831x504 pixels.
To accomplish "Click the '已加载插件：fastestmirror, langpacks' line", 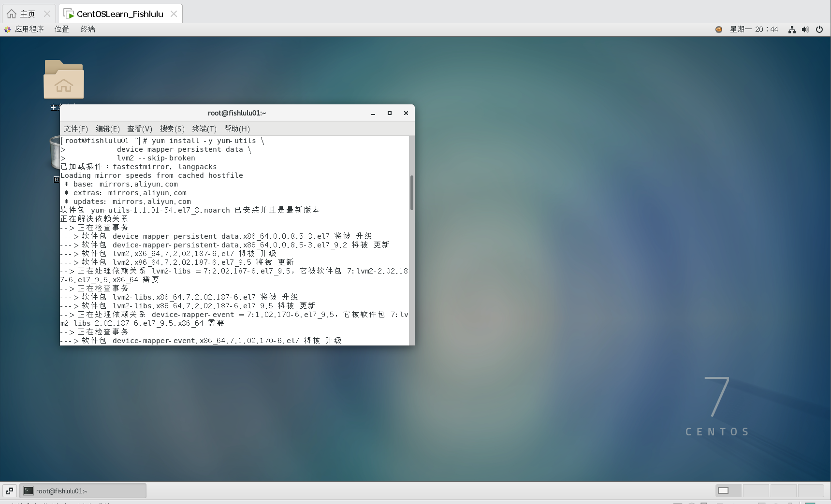I will [139, 167].
